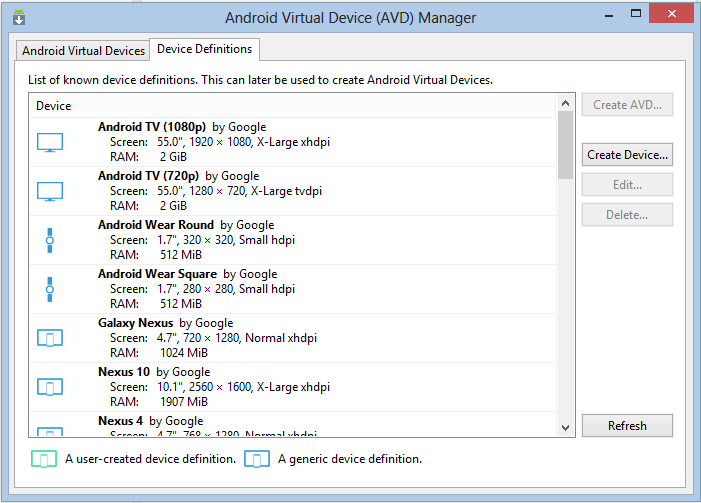Click the 720 × 1280, Normal xhdpi screen text
This screenshot has height=503, width=701.
pos(250,338)
